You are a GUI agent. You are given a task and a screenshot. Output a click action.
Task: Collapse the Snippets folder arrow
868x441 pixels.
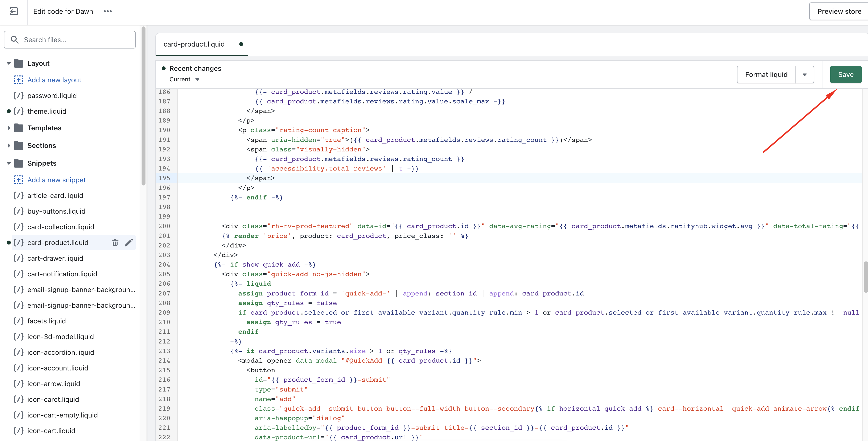tap(9, 163)
